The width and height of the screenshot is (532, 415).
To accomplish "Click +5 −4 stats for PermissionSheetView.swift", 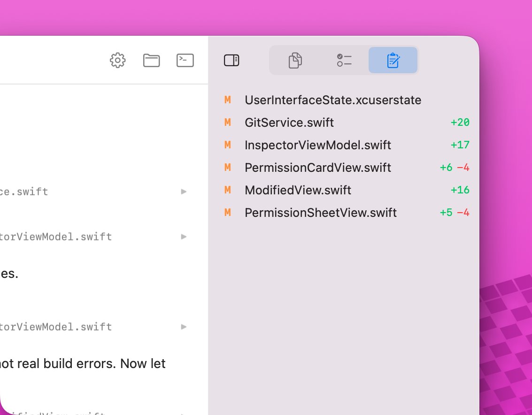I will [x=455, y=213].
